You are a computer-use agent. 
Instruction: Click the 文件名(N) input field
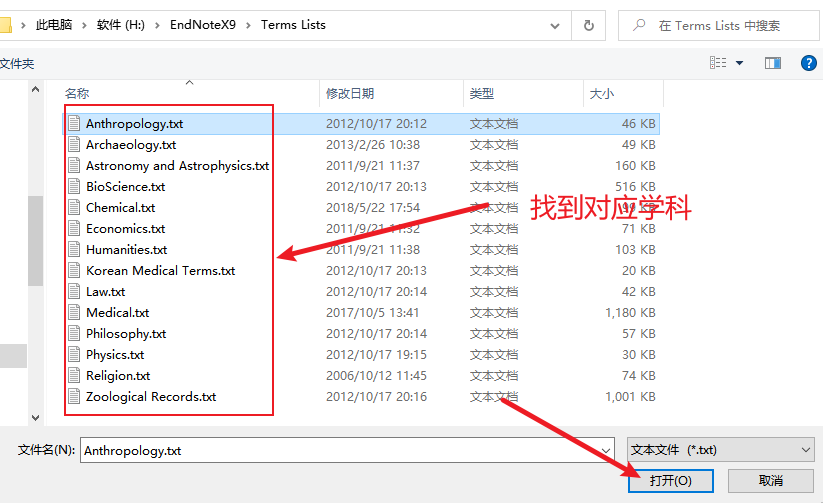click(x=346, y=450)
